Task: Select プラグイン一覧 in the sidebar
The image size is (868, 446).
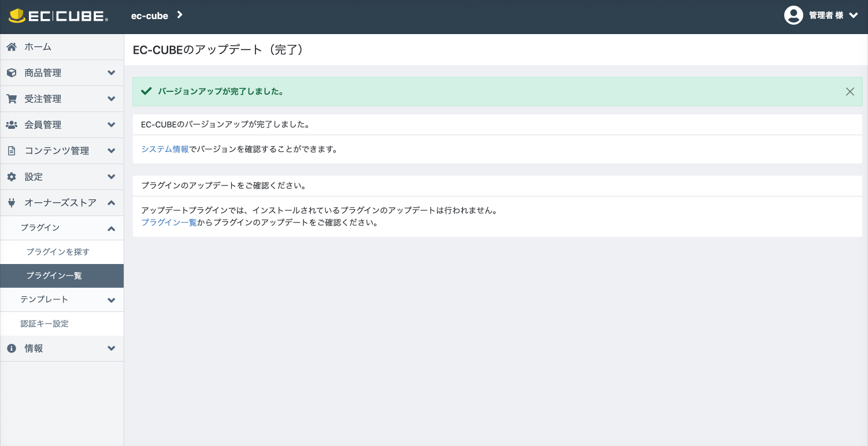Action: pos(54,276)
